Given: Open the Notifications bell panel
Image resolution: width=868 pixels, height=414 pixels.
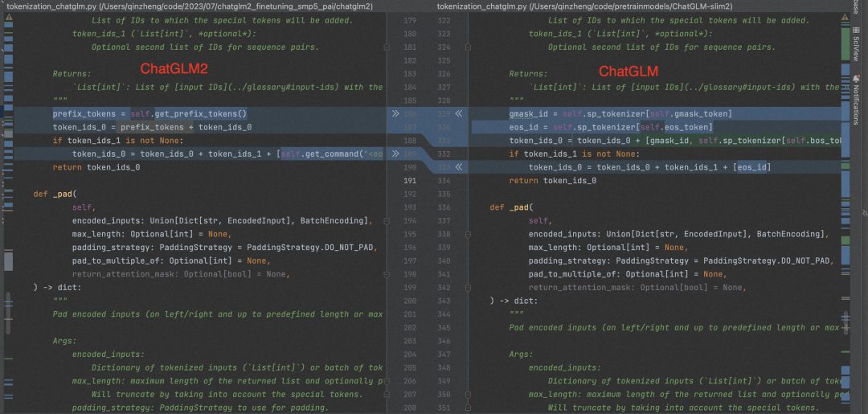Looking at the screenshot, I should pyautogui.click(x=857, y=100).
